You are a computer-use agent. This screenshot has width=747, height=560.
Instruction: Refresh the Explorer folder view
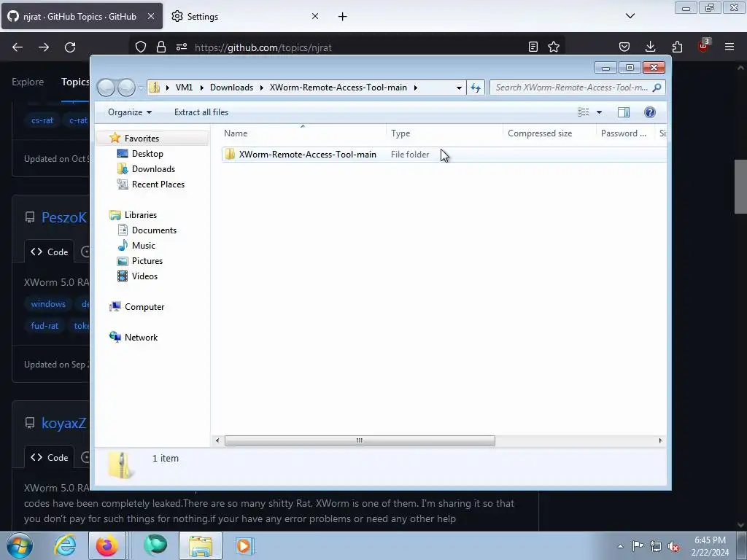[476, 87]
